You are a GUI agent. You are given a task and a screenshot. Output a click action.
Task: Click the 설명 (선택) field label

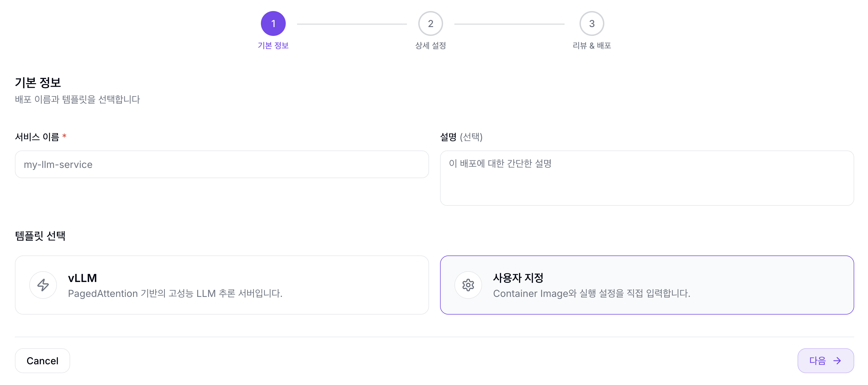[x=461, y=136]
